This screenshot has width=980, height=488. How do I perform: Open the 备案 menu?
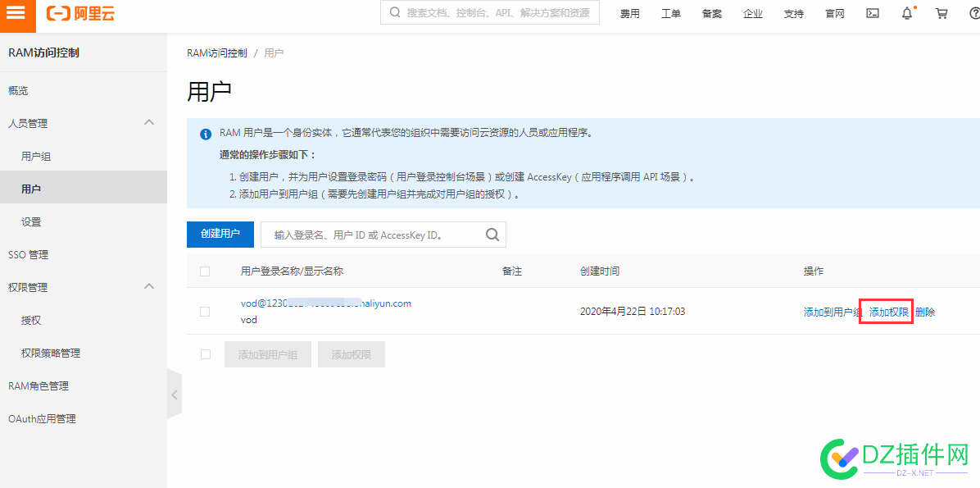712,14
